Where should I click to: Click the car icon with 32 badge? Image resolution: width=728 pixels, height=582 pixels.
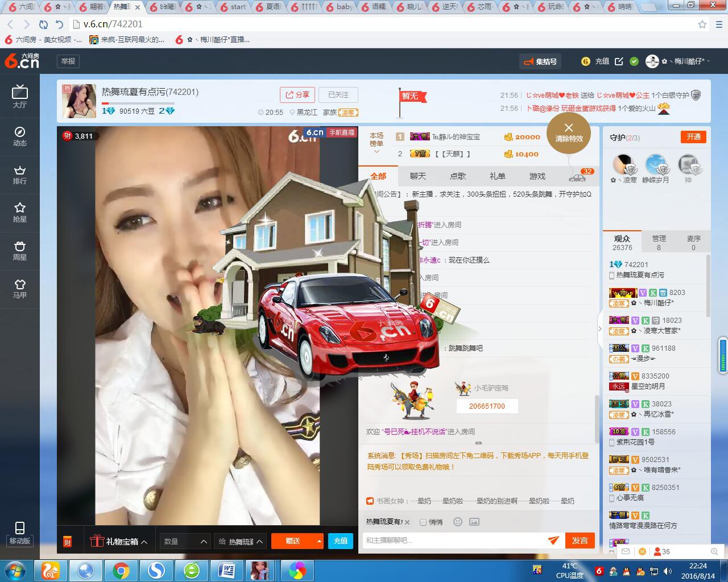(x=578, y=177)
